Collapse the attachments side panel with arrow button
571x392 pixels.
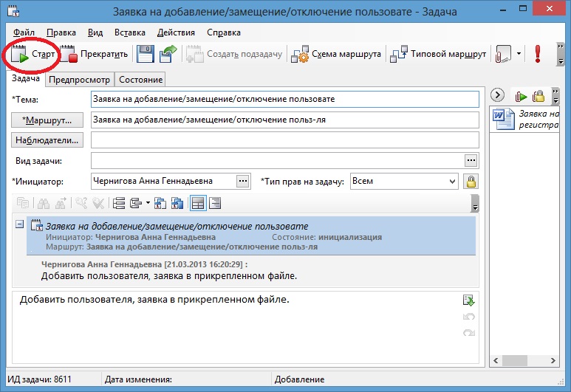[497, 95]
